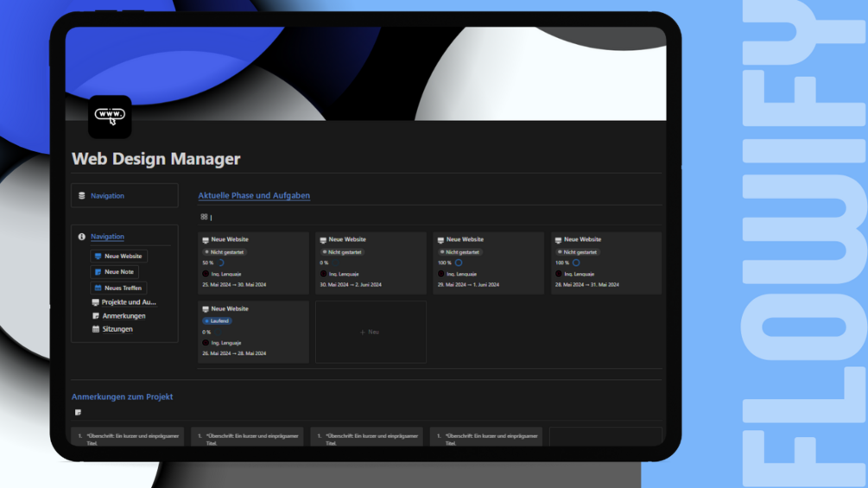Click the 0 % value on the Laufend card

206,332
